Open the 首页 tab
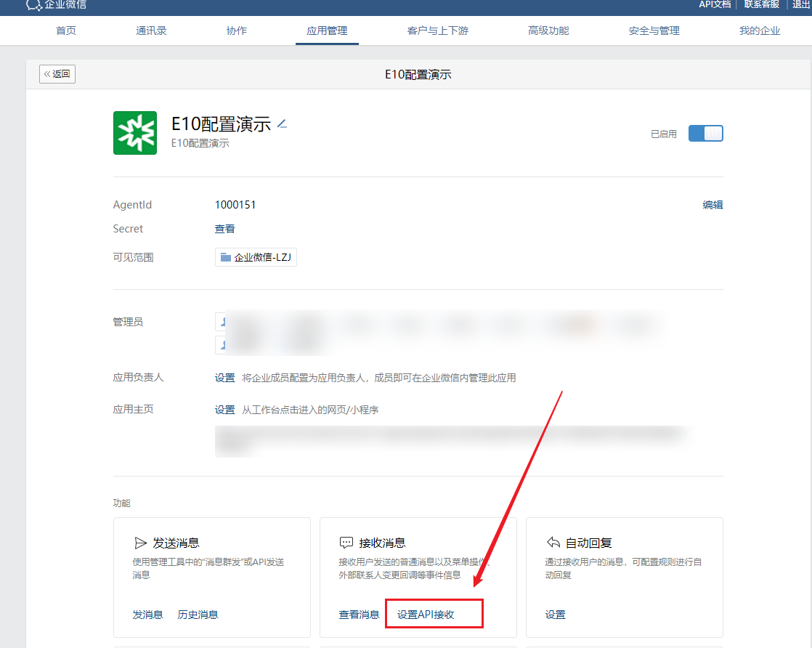This screenshot has height=648, width=812. [66, 31]
